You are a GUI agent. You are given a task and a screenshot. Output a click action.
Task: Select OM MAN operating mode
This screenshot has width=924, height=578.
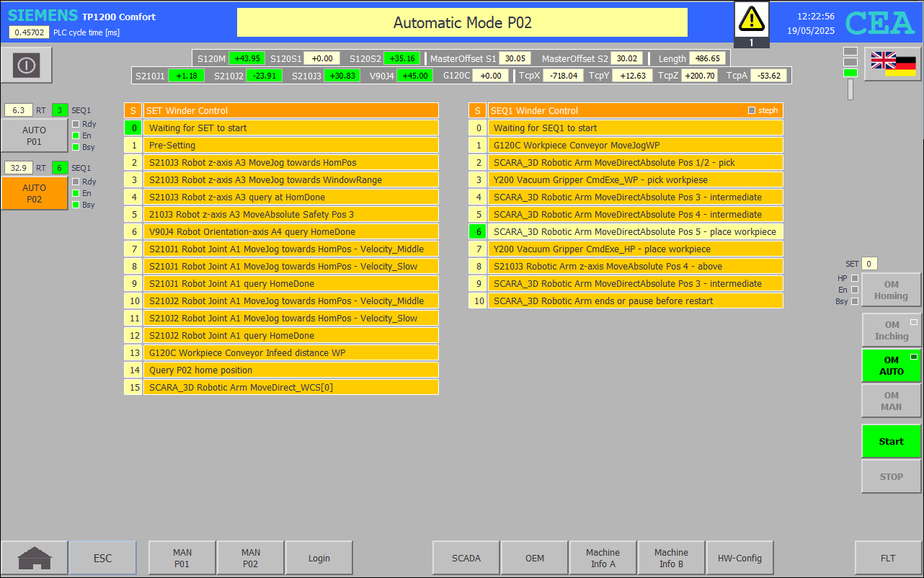(x=891, y=401)
